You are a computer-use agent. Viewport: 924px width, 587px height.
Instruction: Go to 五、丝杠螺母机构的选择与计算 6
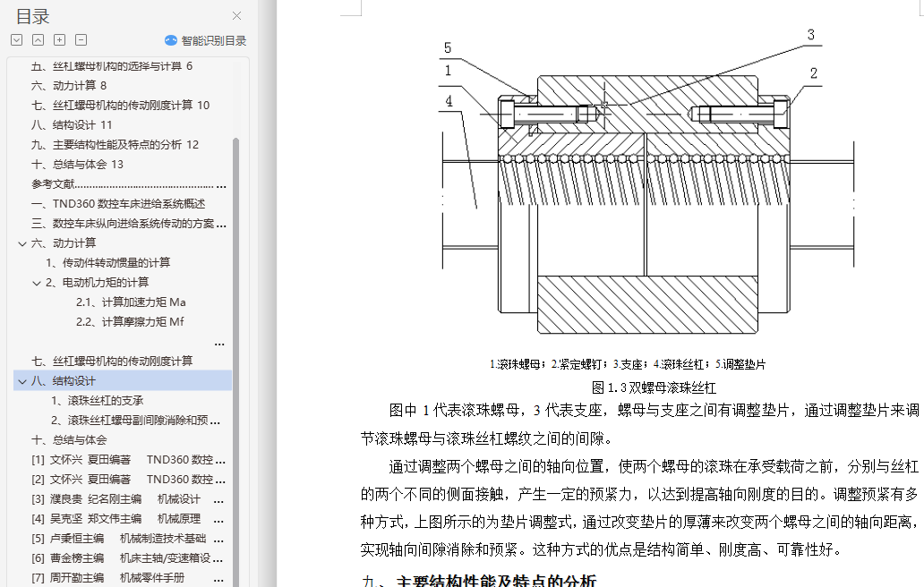112,66
